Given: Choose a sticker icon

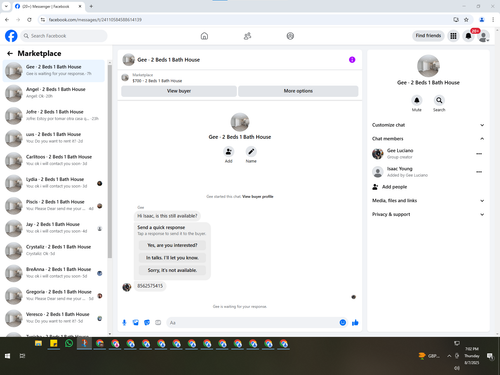Looking at the screenshot, I should pos(147,322).
